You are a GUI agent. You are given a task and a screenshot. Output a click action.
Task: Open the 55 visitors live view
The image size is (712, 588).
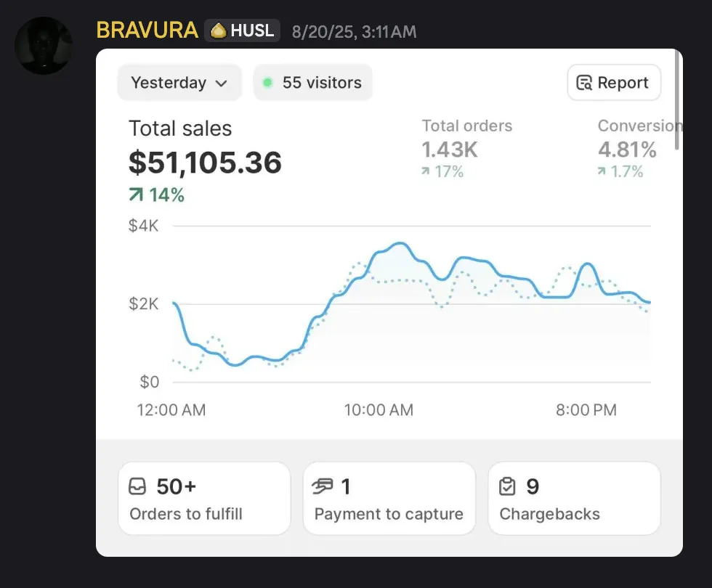313,83
